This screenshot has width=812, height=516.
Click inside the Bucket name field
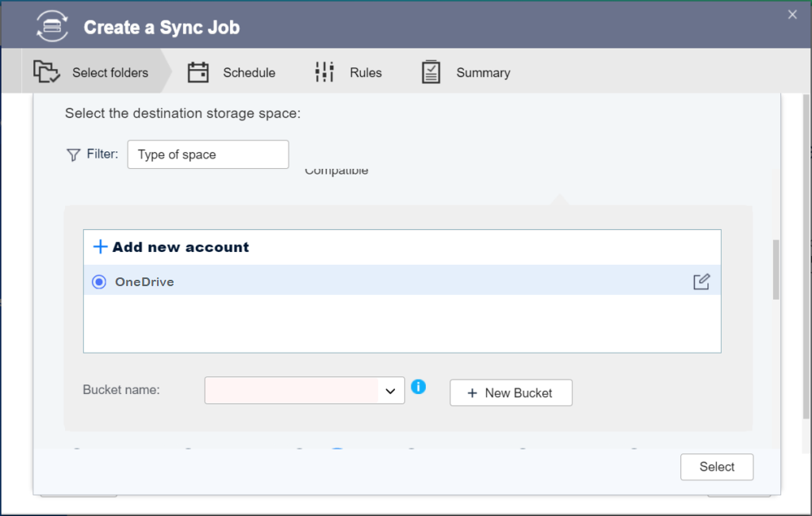pyautogui.click(x=291, y=391)
